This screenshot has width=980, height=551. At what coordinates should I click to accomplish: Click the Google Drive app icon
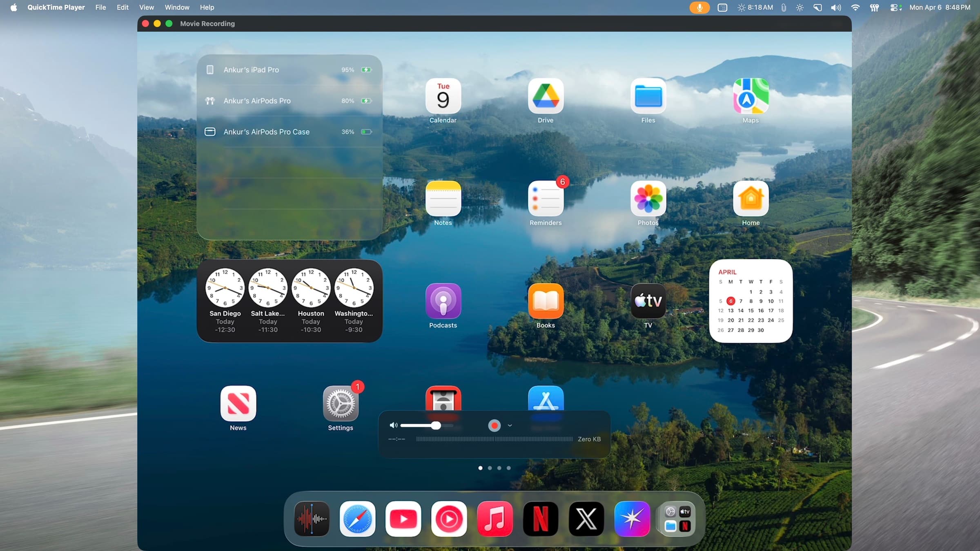546,96
